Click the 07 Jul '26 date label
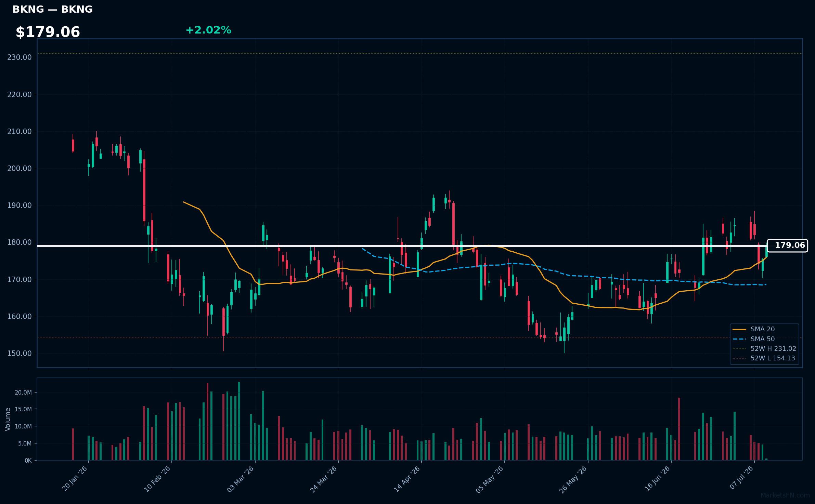This screenshot has width=815, height=504. (741, 478)
